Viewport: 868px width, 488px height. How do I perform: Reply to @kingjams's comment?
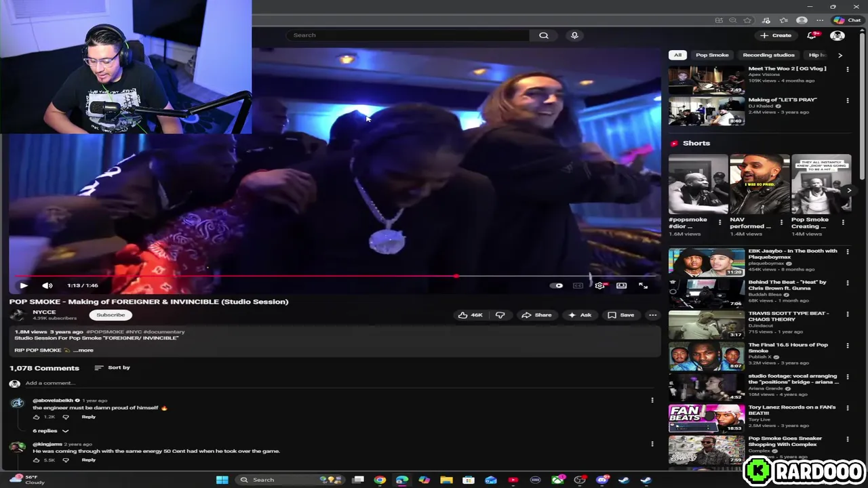89,460
